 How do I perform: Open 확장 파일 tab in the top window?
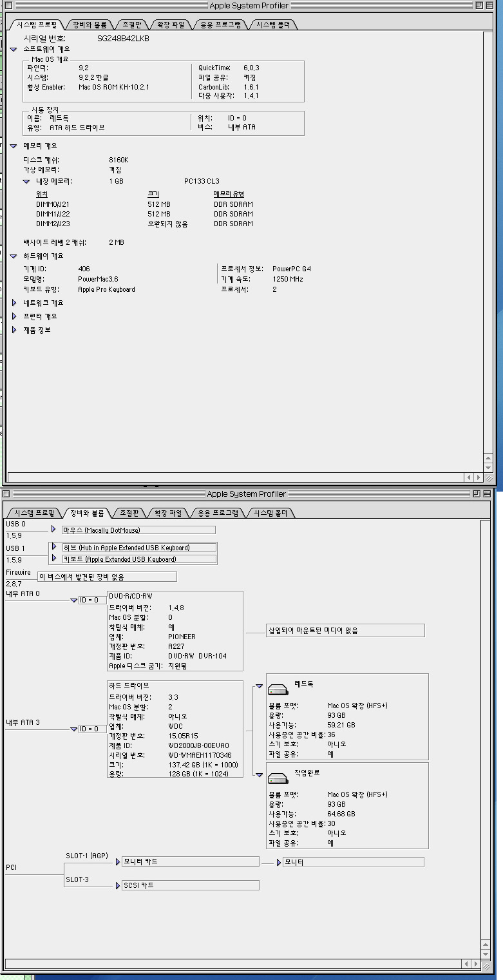[171, 25]
